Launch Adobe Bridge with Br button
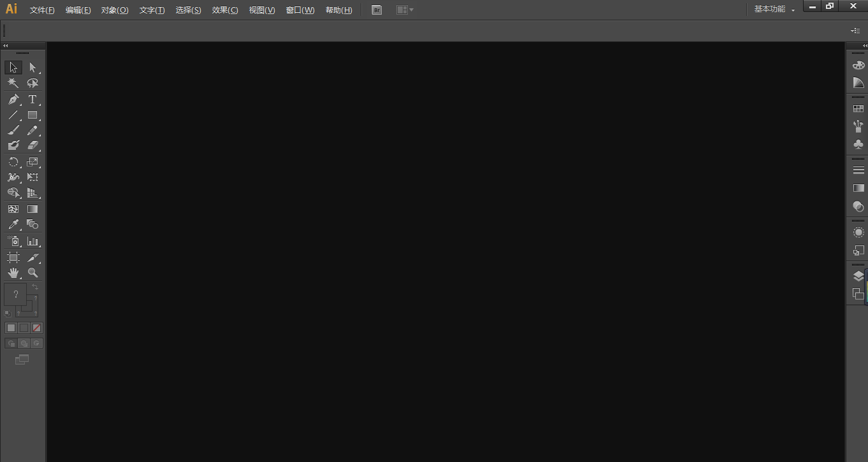868x462 pixels. 377,10
